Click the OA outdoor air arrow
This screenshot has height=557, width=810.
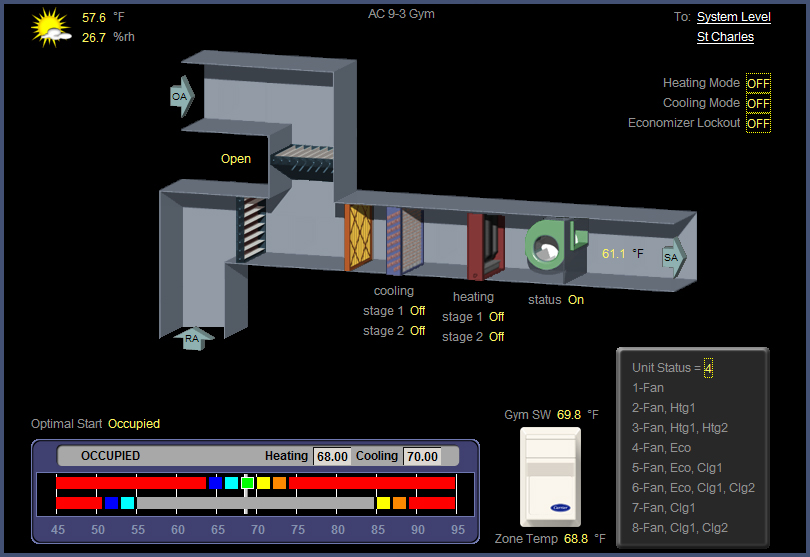(181, 96)
